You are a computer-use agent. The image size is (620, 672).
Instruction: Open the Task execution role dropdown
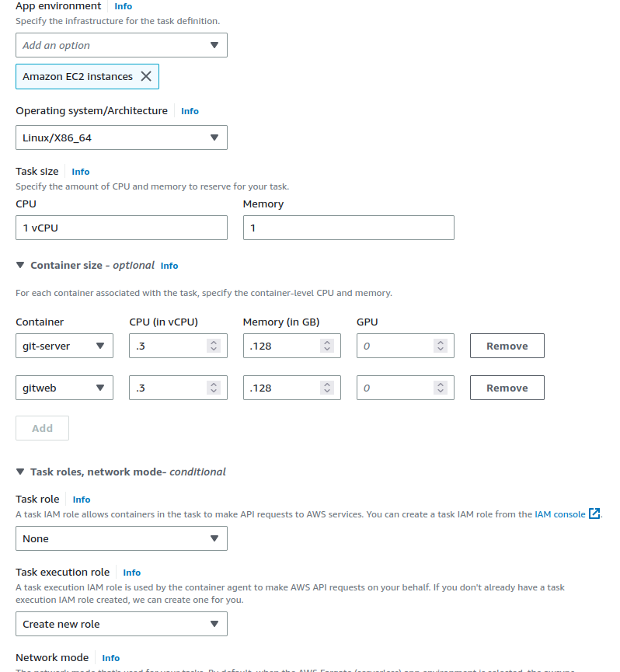pos(121,624)
